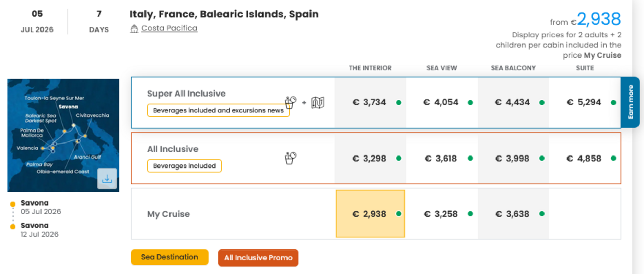
Task: Select My Cruise Sea Balcony € 3,638
Action: click(x=513, y=214)
